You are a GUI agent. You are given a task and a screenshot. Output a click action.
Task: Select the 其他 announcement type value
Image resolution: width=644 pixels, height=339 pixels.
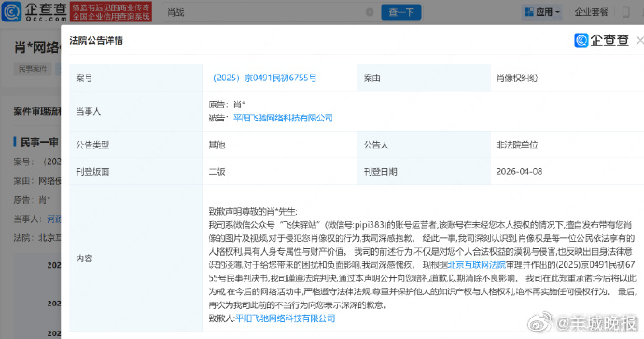(x=217, y=145)
